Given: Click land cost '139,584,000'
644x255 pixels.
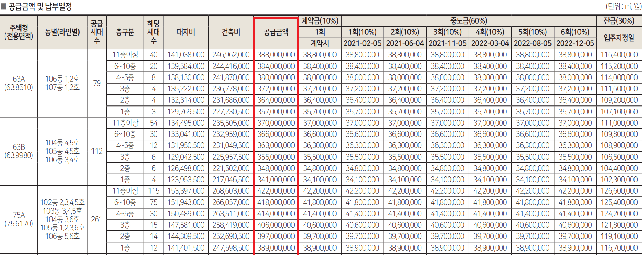Looking at the screenshot, I should pyautogui.click(x=186, y=66).
